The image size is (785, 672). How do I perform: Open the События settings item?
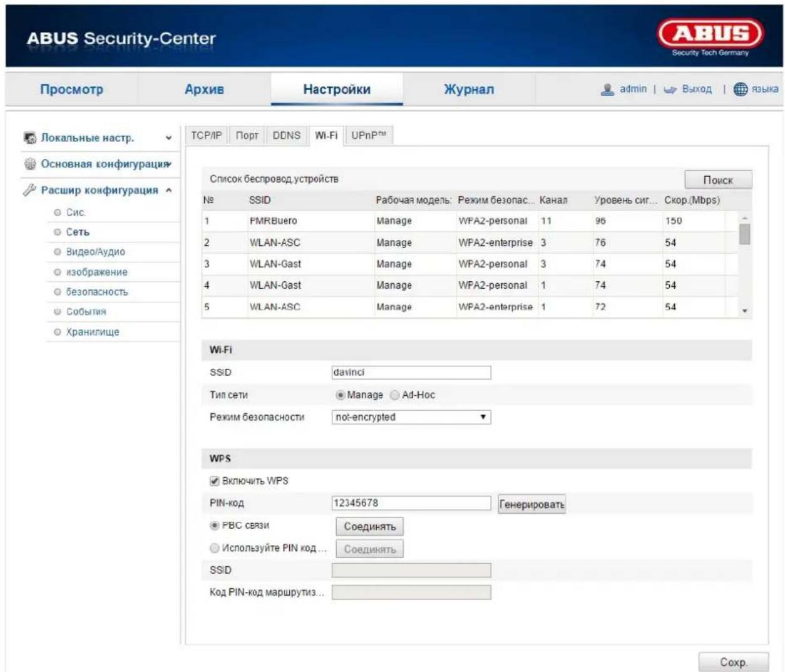point(86,311)
